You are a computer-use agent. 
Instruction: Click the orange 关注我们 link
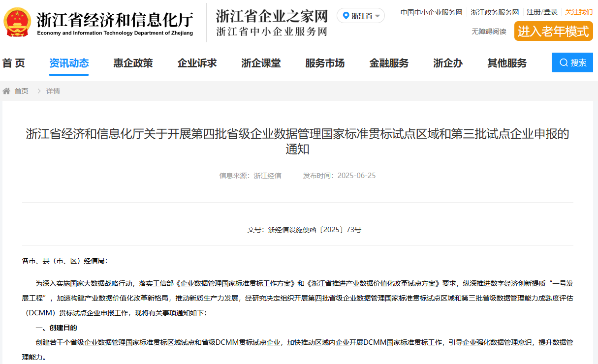click(578, 12)
